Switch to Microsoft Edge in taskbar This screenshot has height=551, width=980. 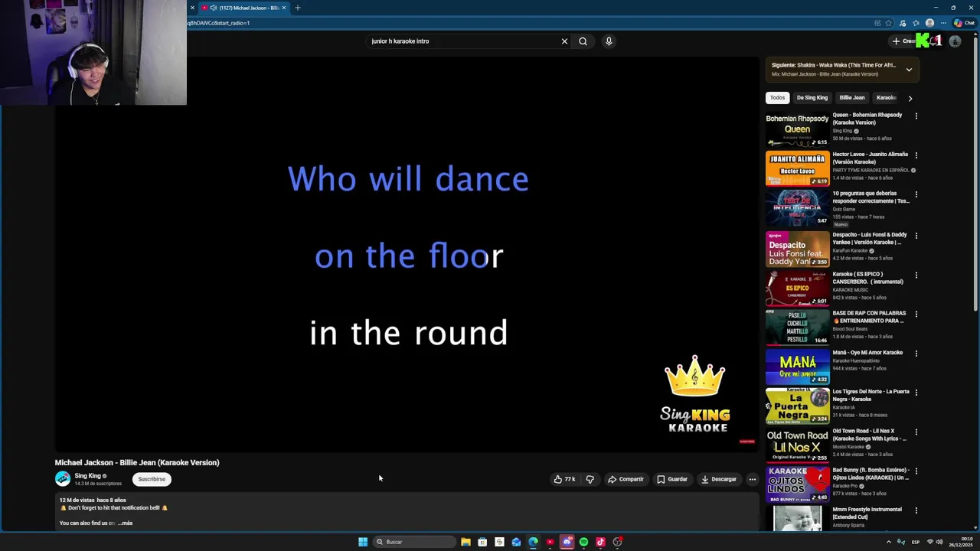(x=533, y=542)
